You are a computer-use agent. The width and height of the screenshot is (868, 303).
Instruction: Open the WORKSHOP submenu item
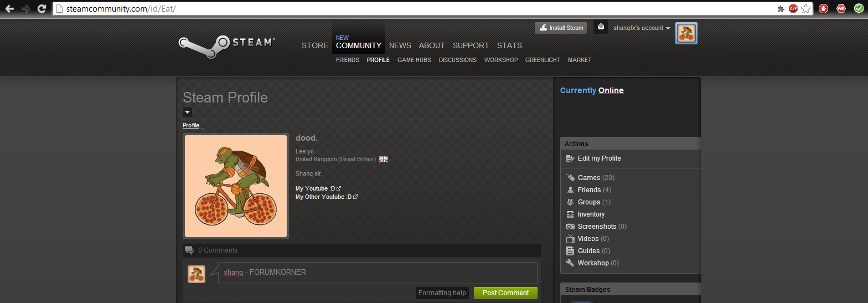(x=501, y=60)
